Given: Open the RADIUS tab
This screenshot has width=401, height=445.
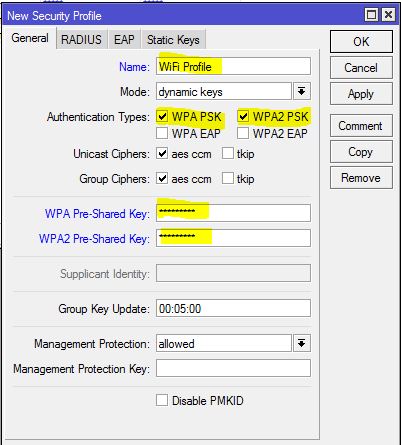Looking at the screenshot, I should (81, 40).
